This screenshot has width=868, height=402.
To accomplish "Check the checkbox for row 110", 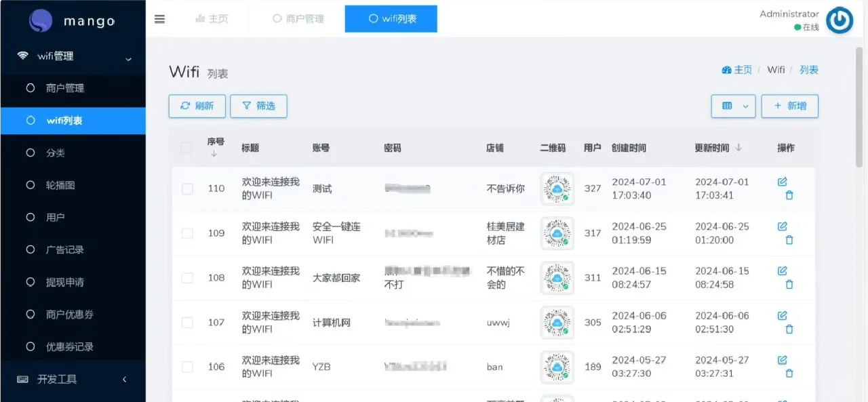I will (x=187, y=188).
